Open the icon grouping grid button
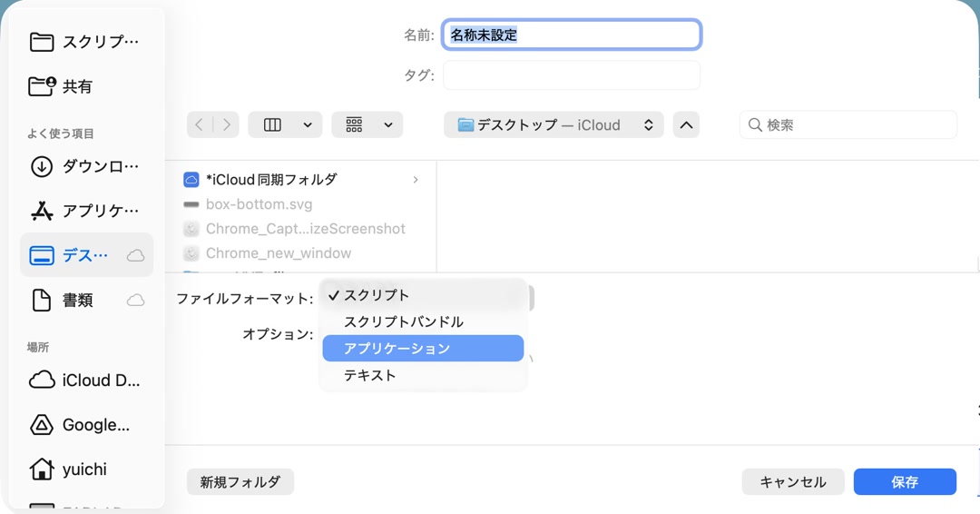The width and height of the screenshot is (980, 514). tap(355, 125)
